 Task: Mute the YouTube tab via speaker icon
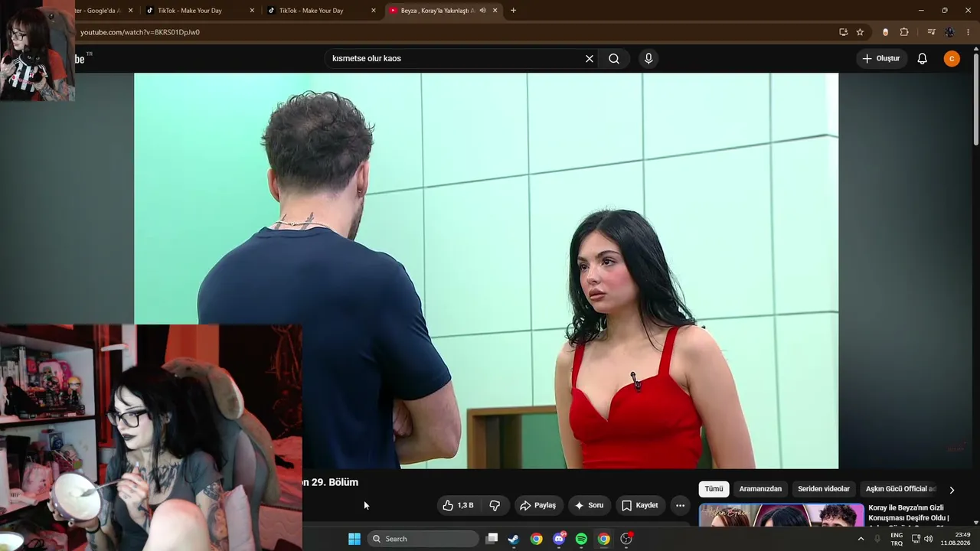click(482, 11)
